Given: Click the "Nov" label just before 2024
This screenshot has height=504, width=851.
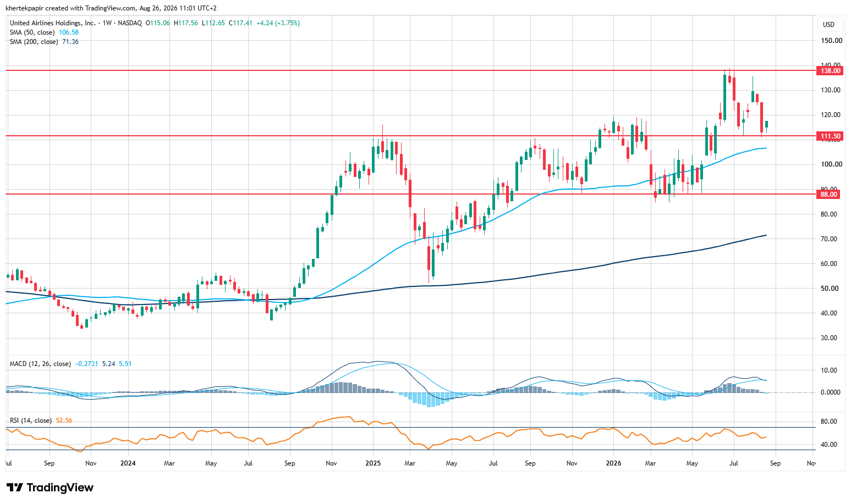Looking at the screenshot, I should coord(91,463).
